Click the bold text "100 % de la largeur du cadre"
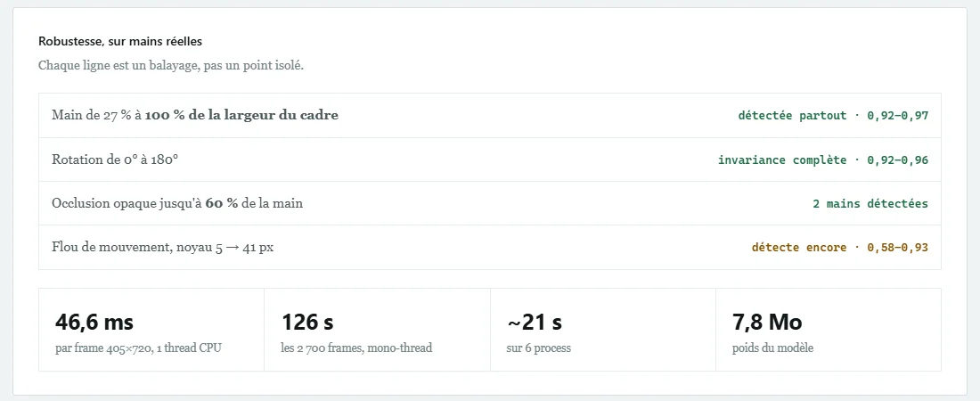The height and width of the screenshot is (401, 980). [x=241, y=115]
